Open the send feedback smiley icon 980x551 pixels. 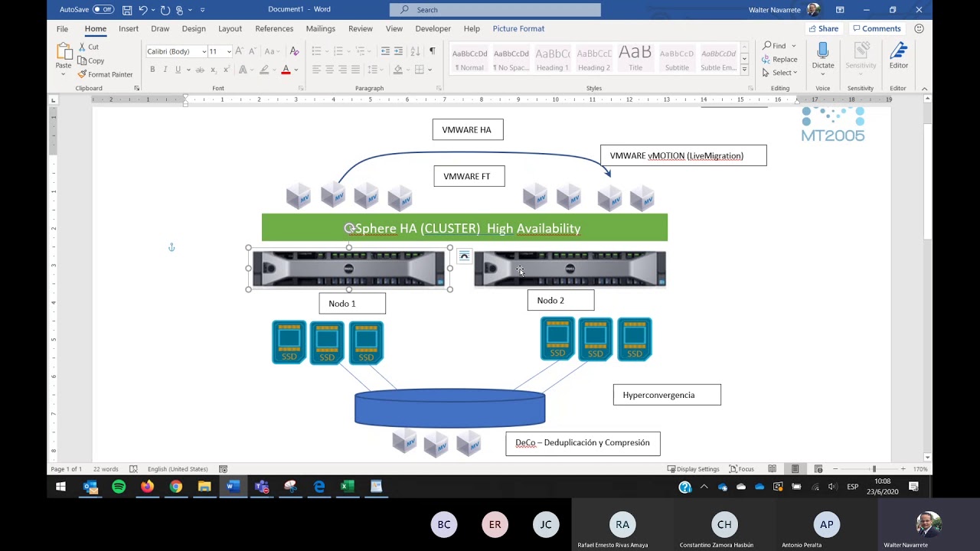tap(919, 28)
